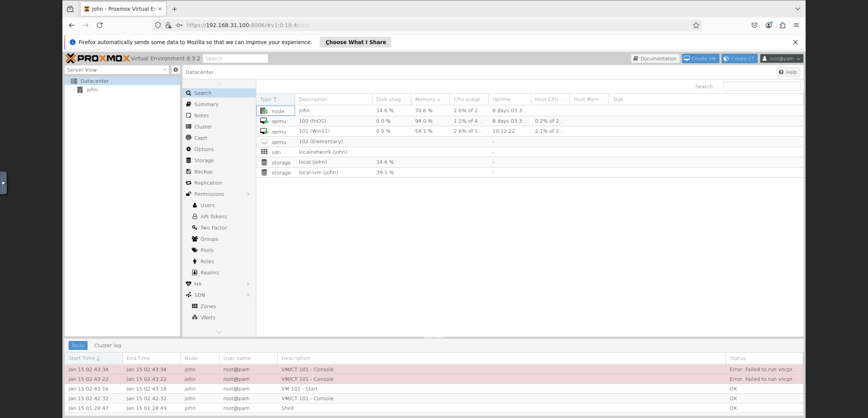Click the Choose What I Share button
The image size is (868, 418).
click(x=356, y=42)
